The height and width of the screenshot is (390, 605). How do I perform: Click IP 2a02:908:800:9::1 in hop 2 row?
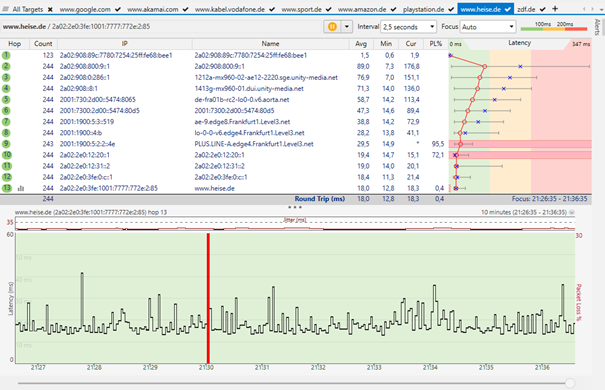point(84,66)
